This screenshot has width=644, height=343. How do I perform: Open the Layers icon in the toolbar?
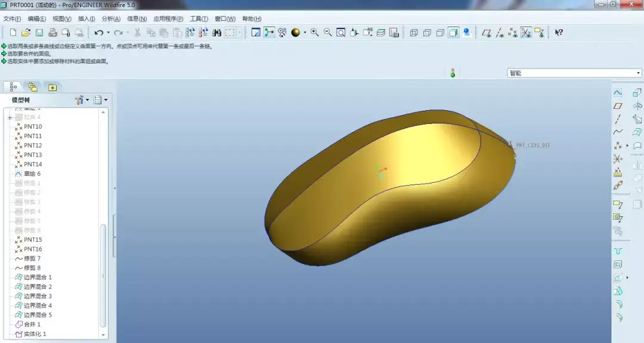coord(380,32)
